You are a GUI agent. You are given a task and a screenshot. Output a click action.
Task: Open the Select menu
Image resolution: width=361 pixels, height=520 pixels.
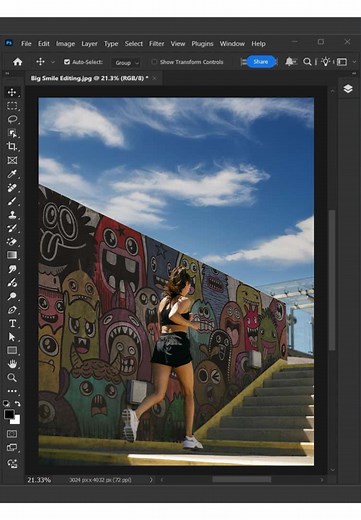coord(134,44)
